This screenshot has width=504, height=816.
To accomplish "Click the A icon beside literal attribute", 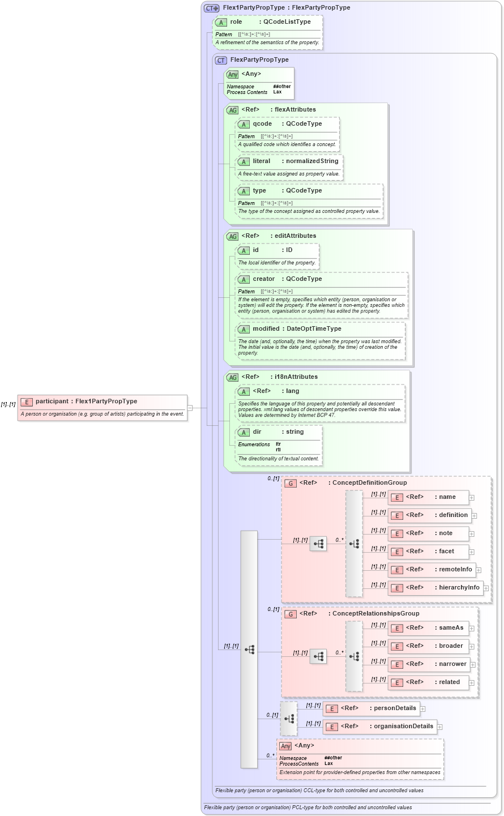I will pos(244,162).
